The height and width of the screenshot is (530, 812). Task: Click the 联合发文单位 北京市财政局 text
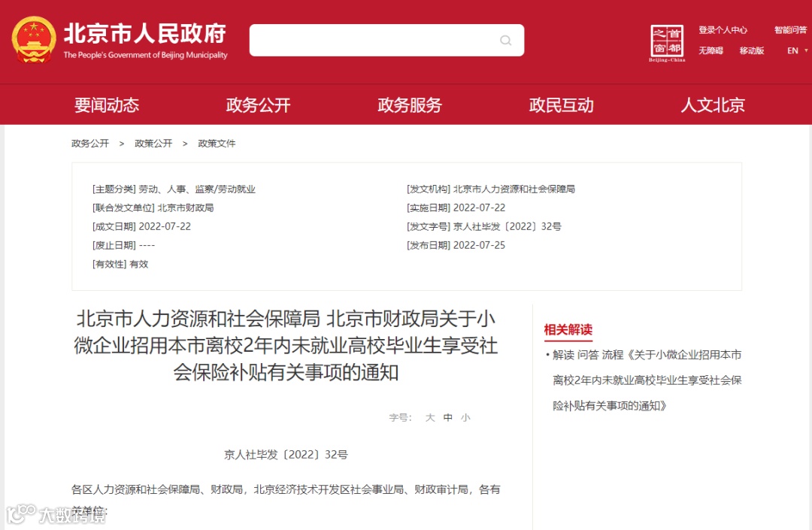pyautogui.click(x=153, y=208)
